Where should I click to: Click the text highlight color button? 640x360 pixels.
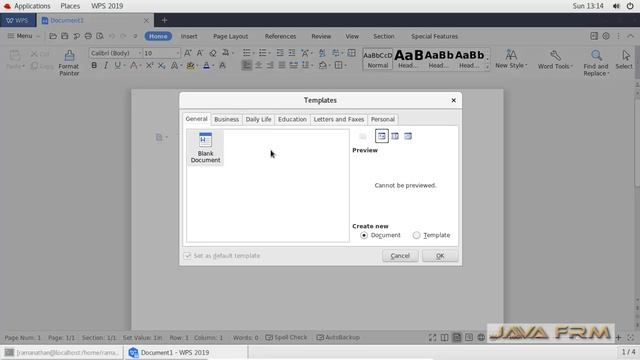pos(190,65)
